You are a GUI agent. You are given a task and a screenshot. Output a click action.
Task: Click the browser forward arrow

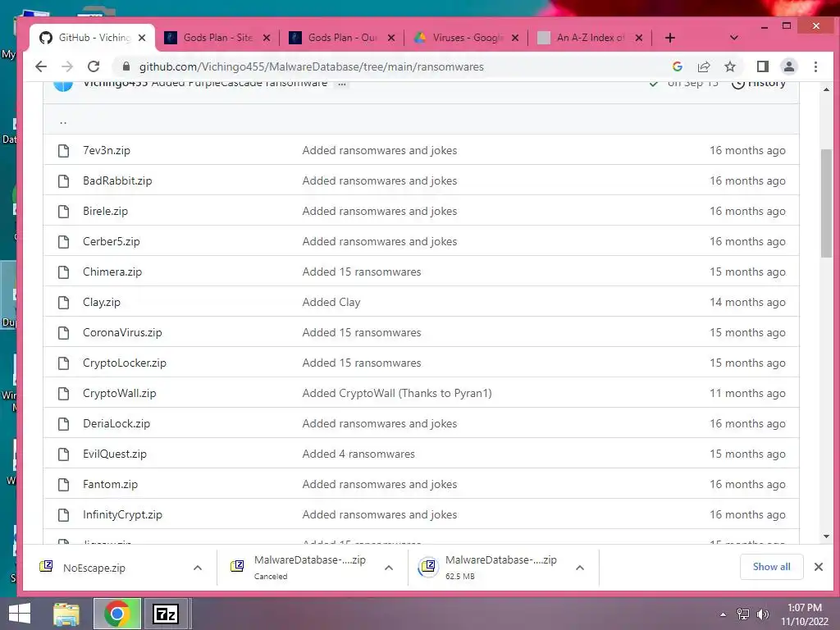(67, 66)
